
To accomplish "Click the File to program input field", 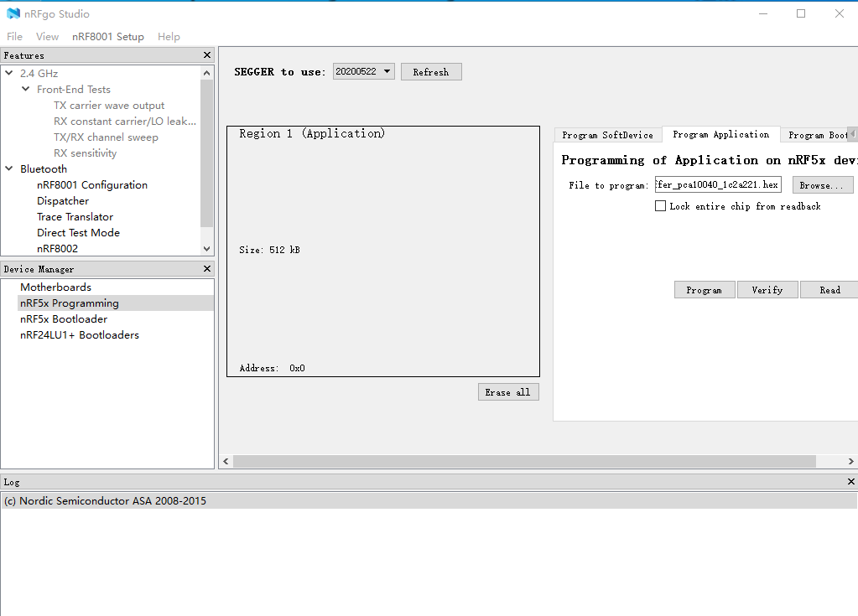I will 718,184.
